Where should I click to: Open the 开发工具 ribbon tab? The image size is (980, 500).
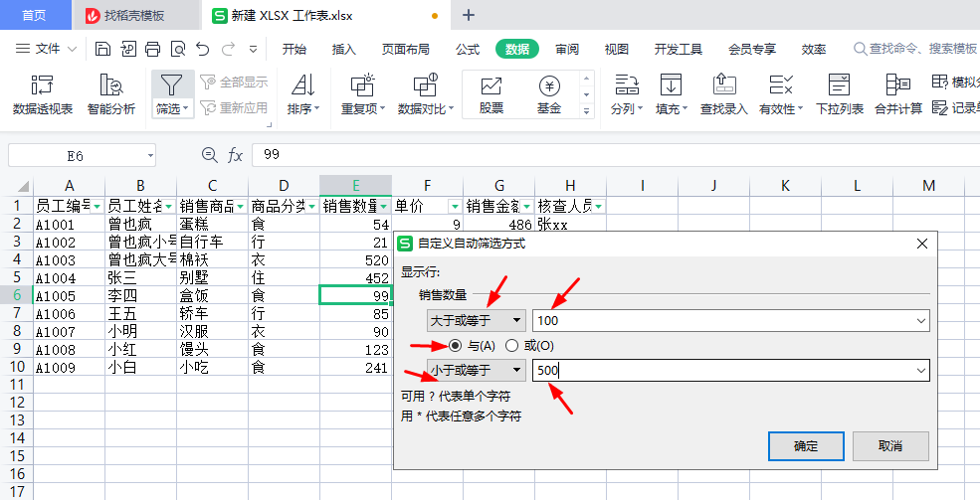679,50
